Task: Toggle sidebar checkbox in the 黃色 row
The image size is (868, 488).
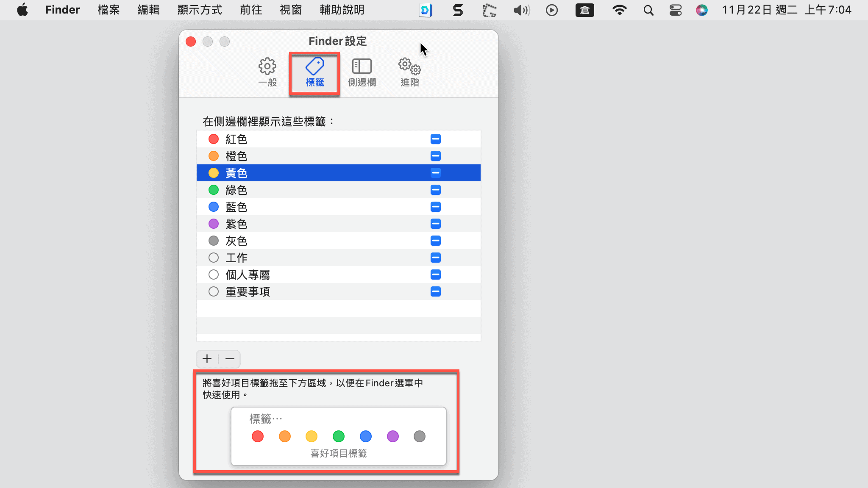Action: [x=435, y=173]
